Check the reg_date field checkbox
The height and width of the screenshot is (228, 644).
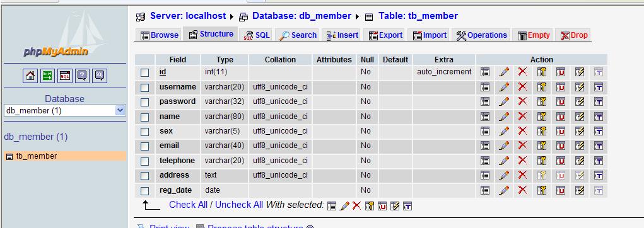[x=144, y=191]
